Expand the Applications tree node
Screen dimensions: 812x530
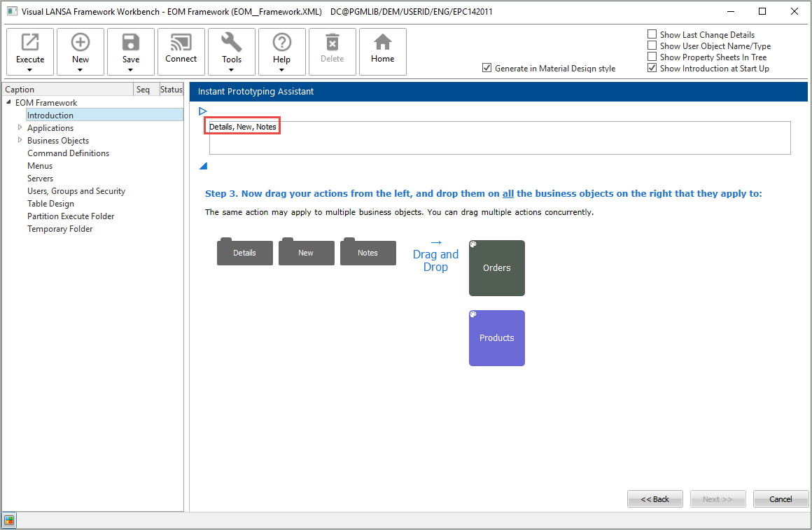tap(20, 127)
